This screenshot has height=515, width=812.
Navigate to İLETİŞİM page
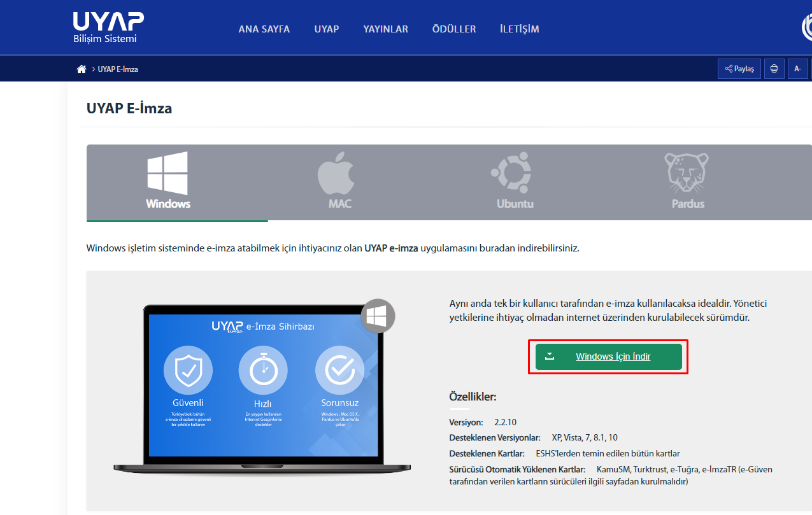[x=520, y=29]
